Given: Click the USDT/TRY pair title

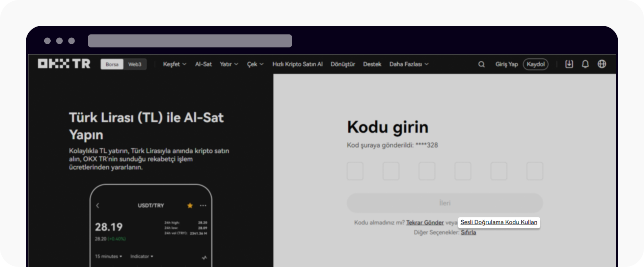Looking at the screenshot, I should tap(151, 205).
